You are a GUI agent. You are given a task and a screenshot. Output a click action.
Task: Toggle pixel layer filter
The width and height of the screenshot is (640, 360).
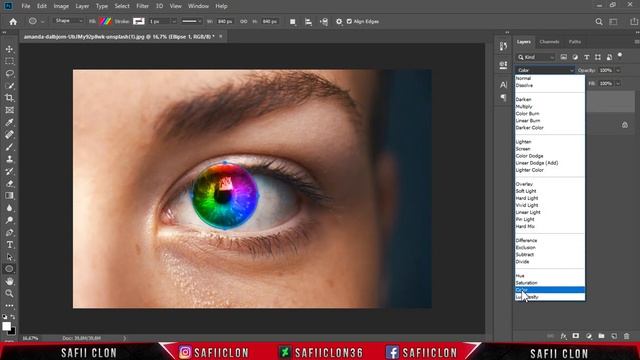[x=564, y=57]
